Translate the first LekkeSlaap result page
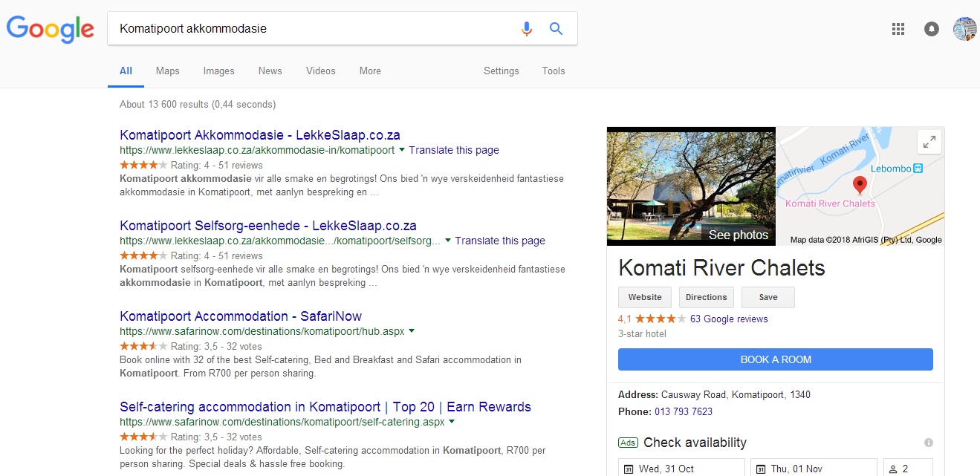Viewport: 980px width, 476px height. point(454,150)
